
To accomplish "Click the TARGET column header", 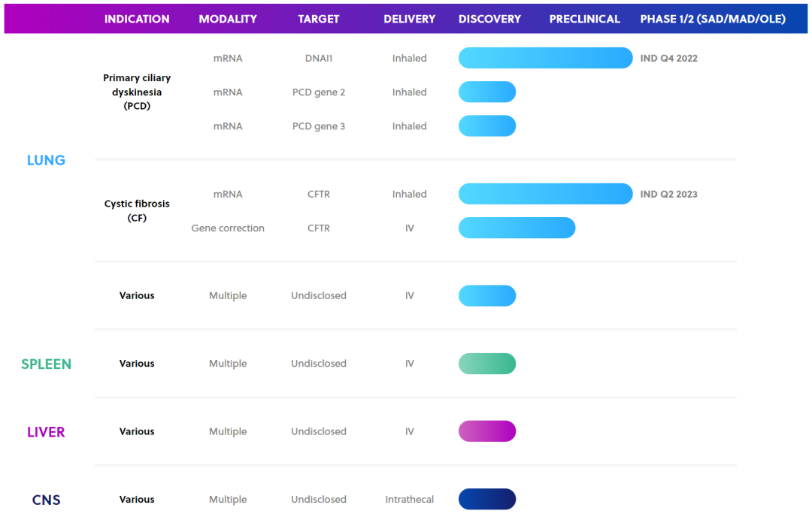I will [319, 19].
